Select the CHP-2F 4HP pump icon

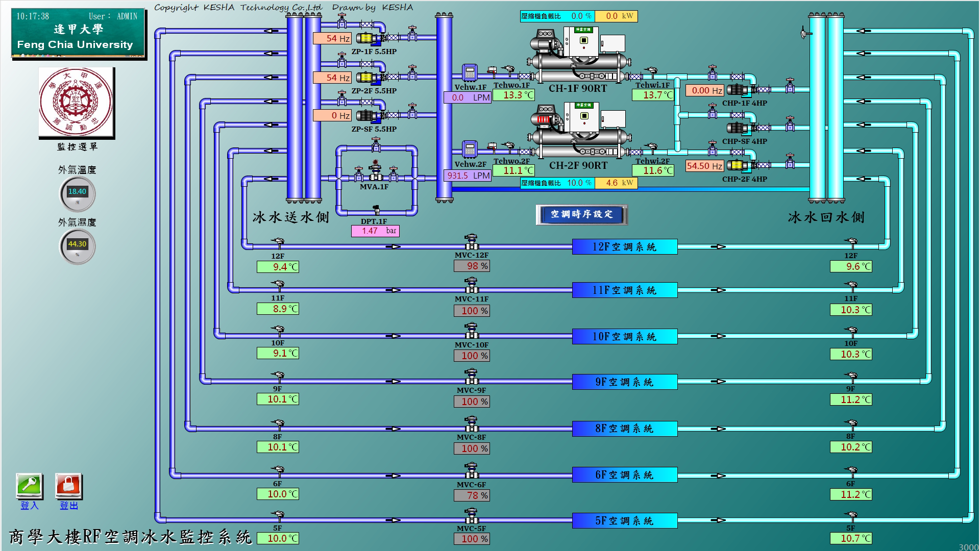(x=738, y=165)
